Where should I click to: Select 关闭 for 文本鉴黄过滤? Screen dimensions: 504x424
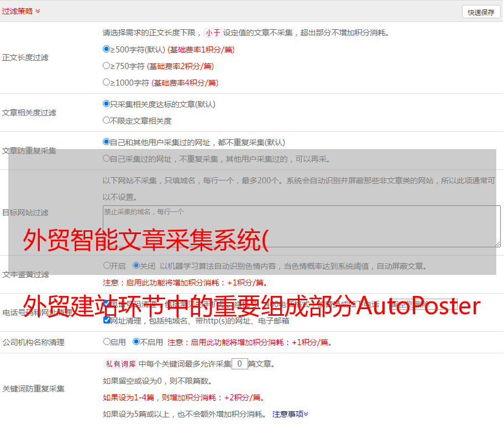136,266
